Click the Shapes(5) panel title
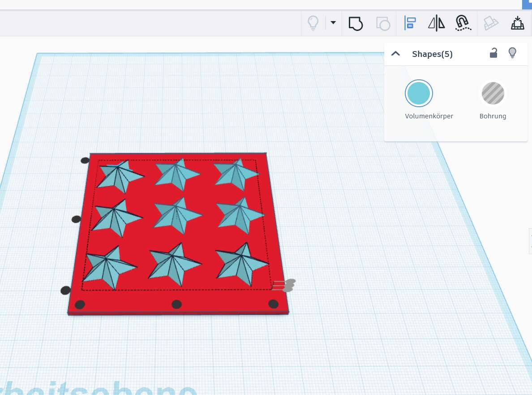Image resolution: width=532 pixels, height=395 pixels. [x=432, y=54]
